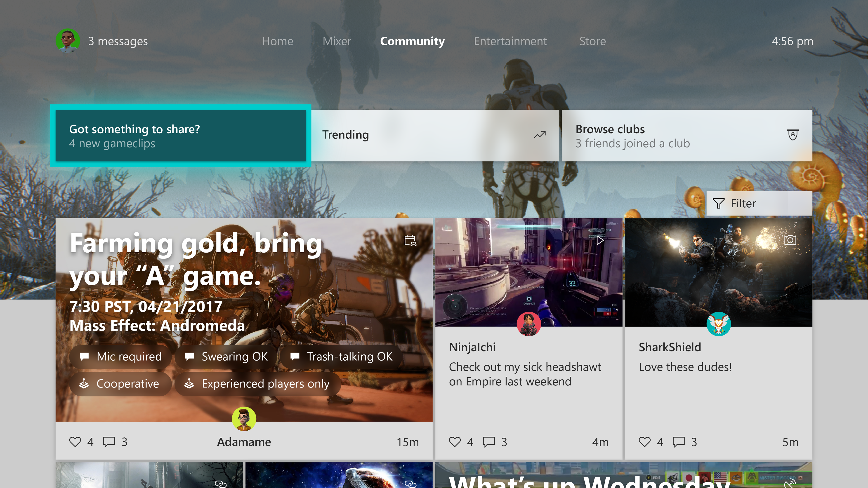This screenshot has width=868, height=488.
Task: Click '7:30 PST, 04/21/2017' session time
Action: 146,307
